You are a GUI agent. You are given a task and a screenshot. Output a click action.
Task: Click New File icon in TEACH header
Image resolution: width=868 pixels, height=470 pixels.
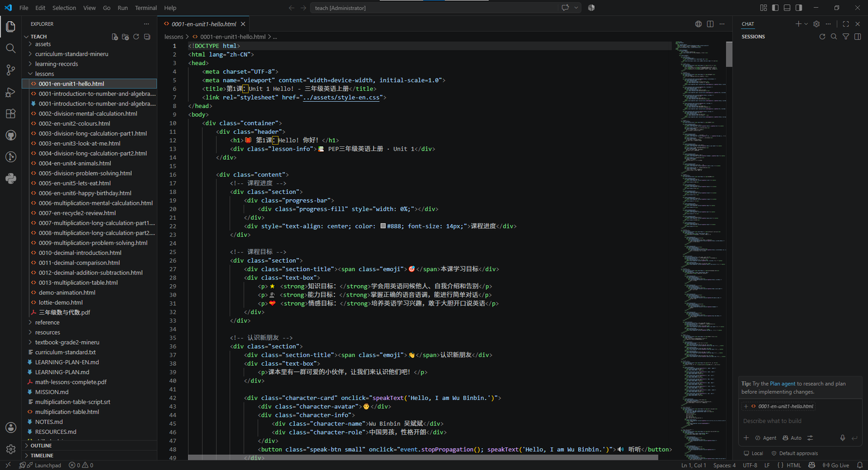(x=115, y=37)
